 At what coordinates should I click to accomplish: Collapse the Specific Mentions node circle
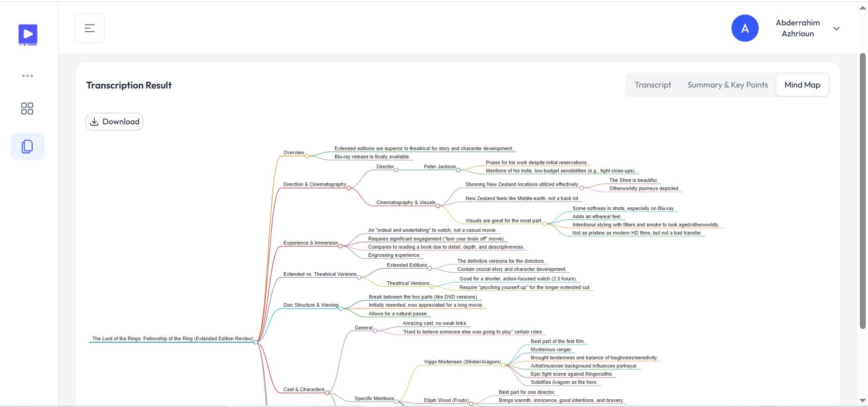(396, 402)
